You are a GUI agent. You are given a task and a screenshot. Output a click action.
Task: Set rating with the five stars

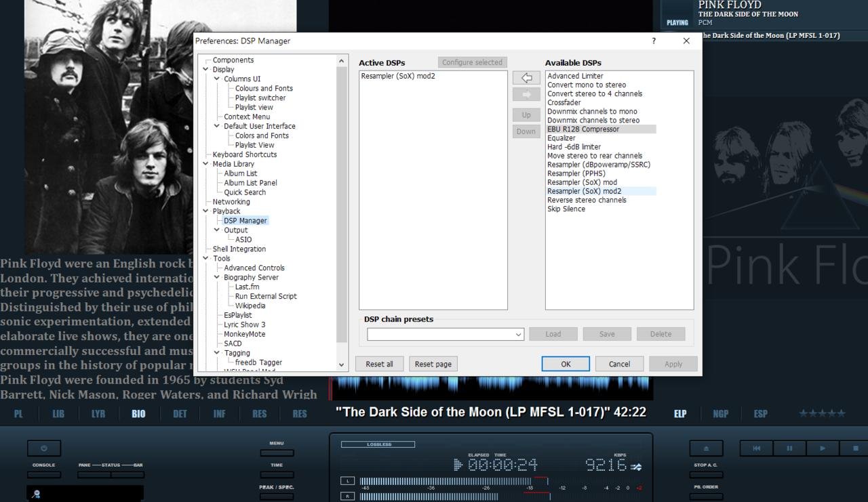click(x=822, y=413)
